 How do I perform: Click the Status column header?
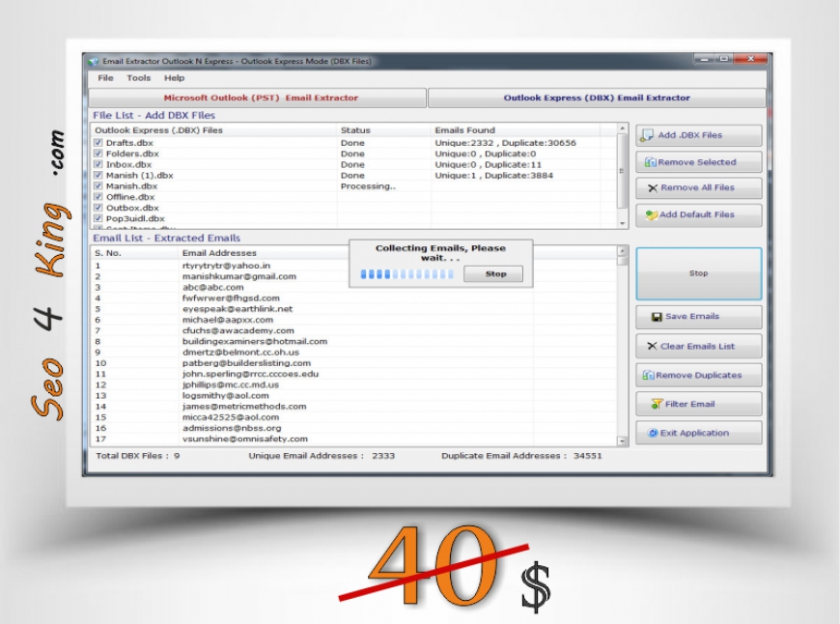(384, 130)
